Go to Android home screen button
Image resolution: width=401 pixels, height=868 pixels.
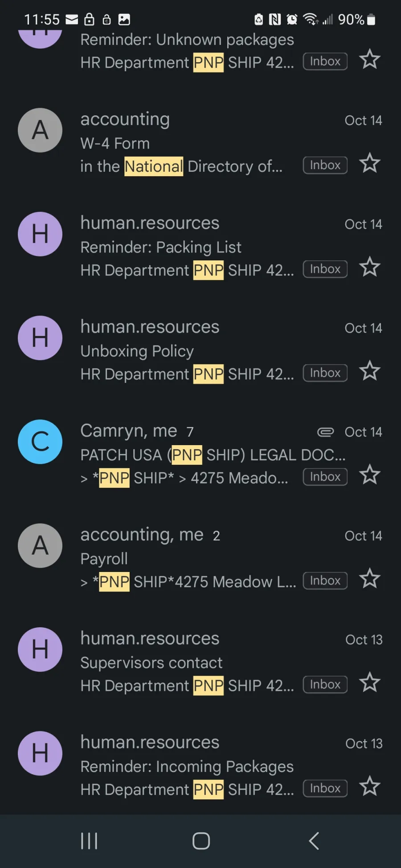201,841
